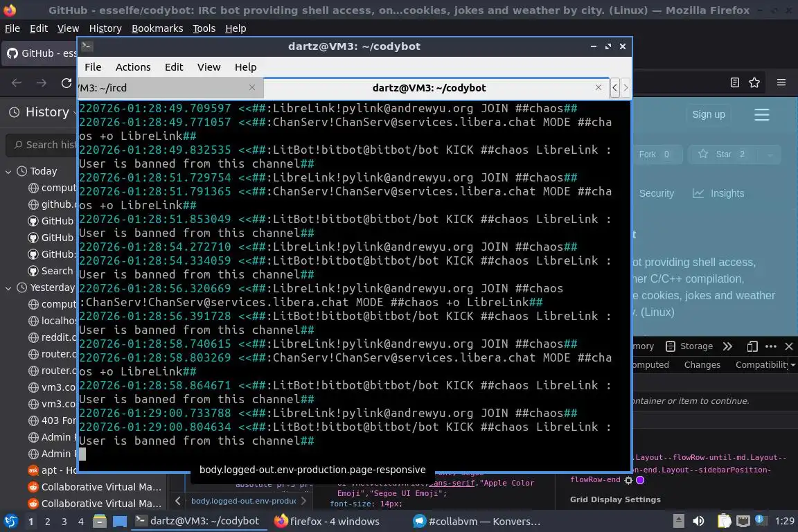Open Firefox View menu
798x532 pixels.
click(x=68, y=28)
